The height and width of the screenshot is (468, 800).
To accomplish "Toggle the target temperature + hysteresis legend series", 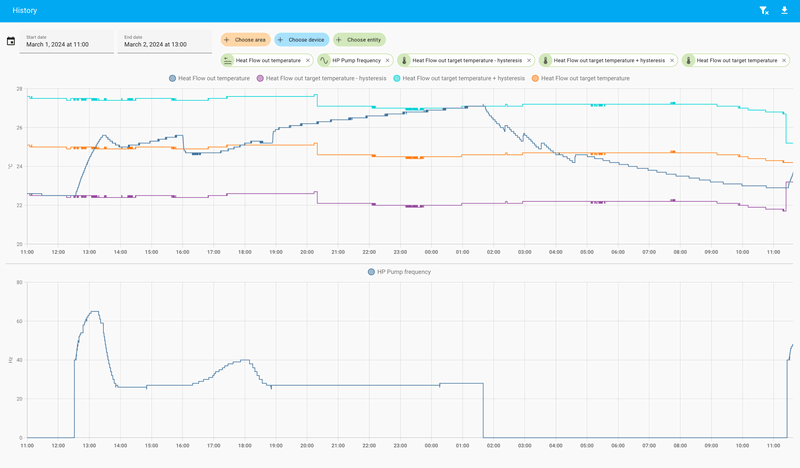I will [459, 78].
